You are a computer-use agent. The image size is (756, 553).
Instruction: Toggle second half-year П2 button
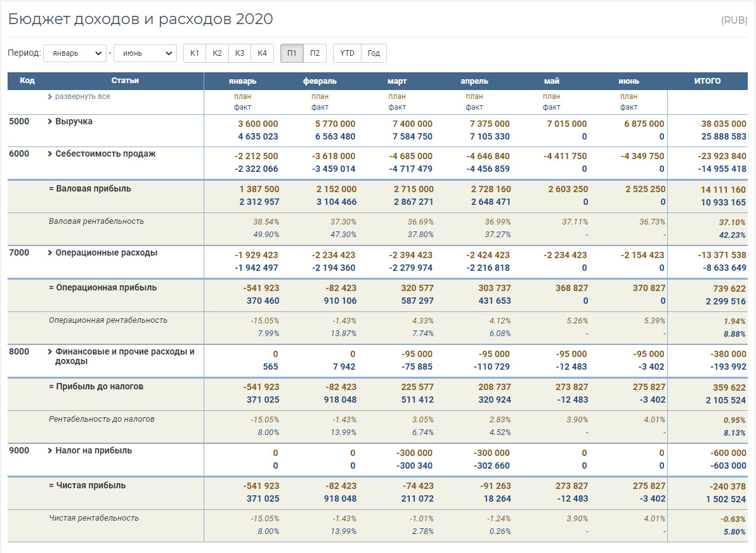pos(315,53)
